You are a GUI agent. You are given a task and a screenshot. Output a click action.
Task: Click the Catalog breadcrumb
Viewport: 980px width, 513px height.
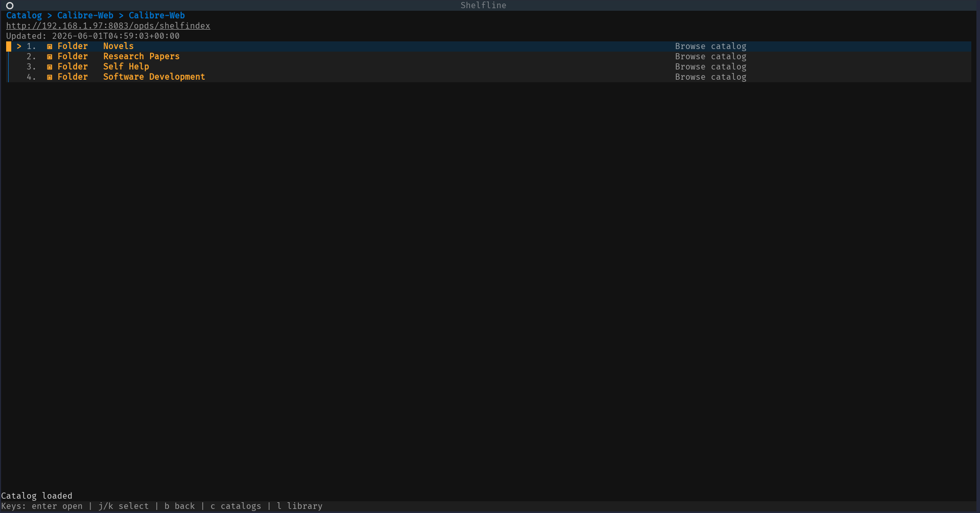click(24, 15)
